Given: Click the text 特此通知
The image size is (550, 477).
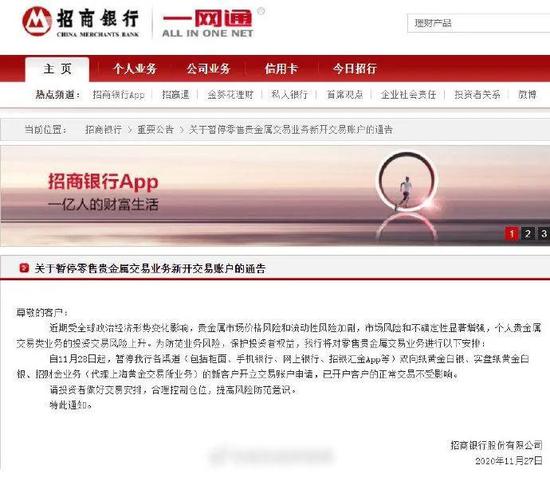Looking at the screenshot, I should [x=71, y=405].
